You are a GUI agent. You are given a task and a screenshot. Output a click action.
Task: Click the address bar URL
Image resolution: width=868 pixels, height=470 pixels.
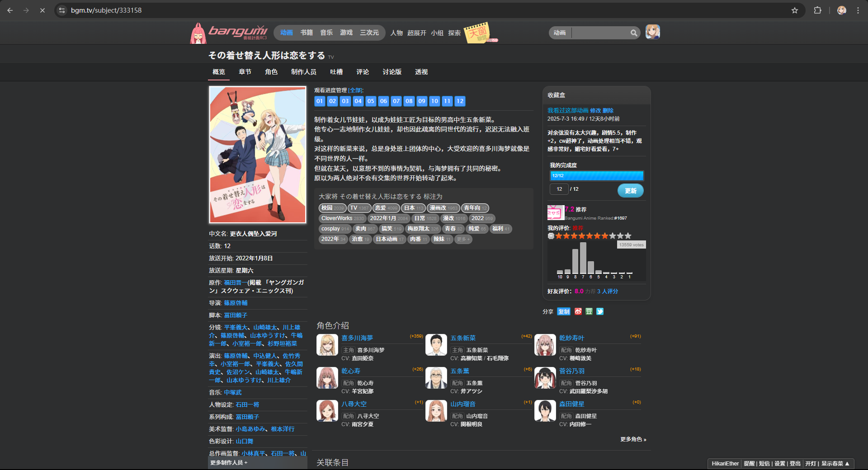tap(106, 10)
